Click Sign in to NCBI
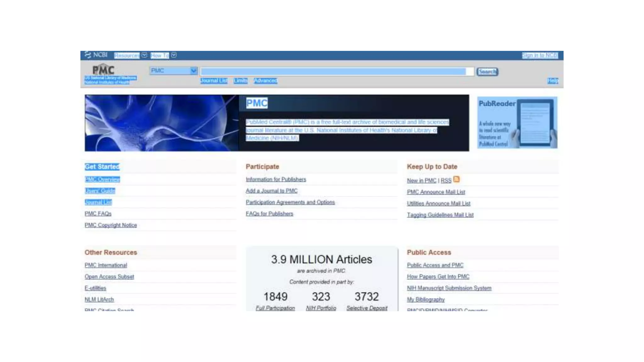The image size is (644, 362). [x=540, y=55]
